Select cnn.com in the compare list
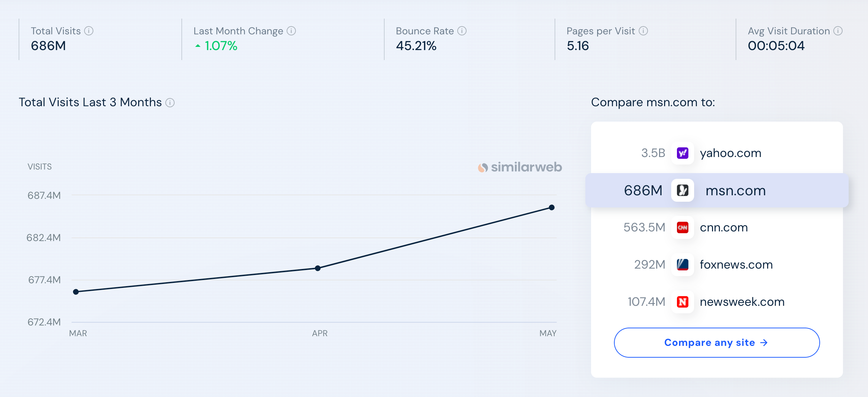The width and height of the screenshot is (868, 397). coord(723,227)
